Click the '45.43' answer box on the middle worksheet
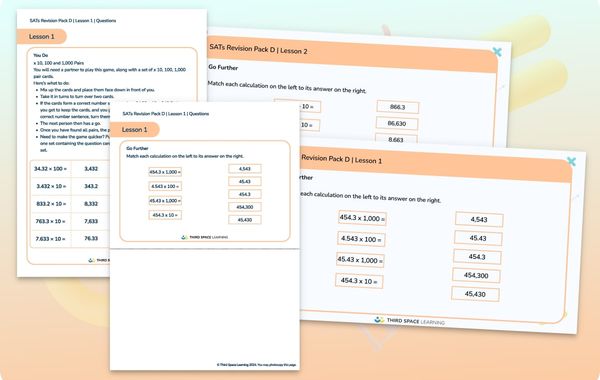This screenshot has height=380, width=600. point(245,181)
